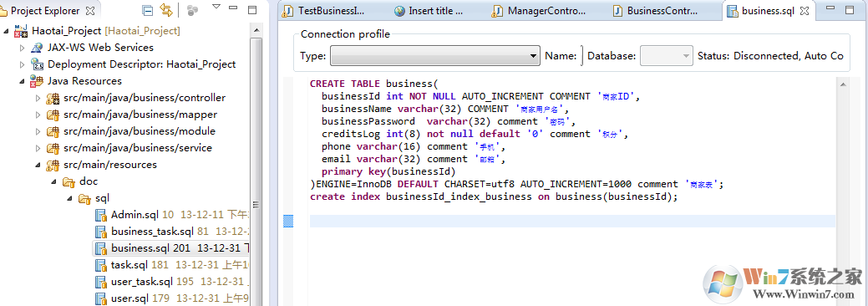
Task: Open Project Explorer view menu triangle
Action: (x=216, y=8)
